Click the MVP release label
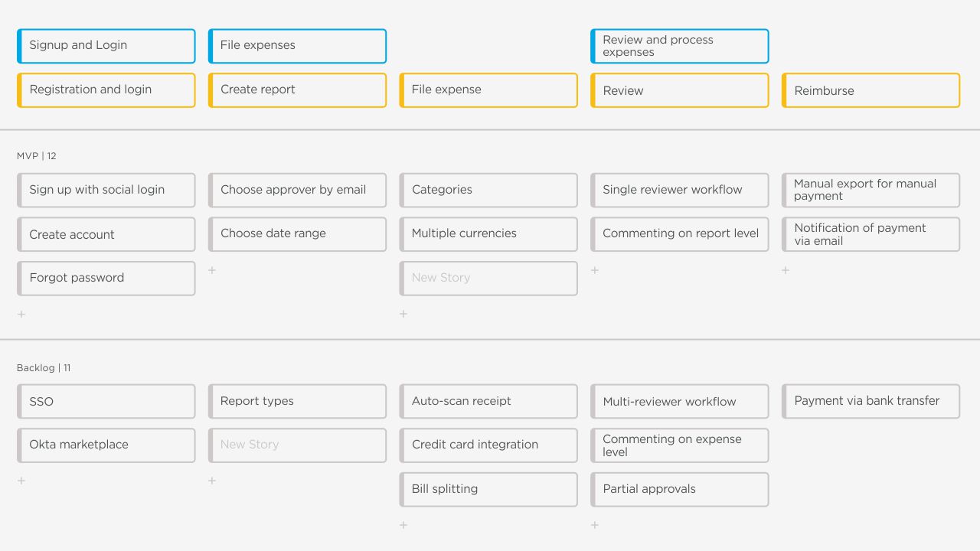The image size is (980, 551). point(36,156)
